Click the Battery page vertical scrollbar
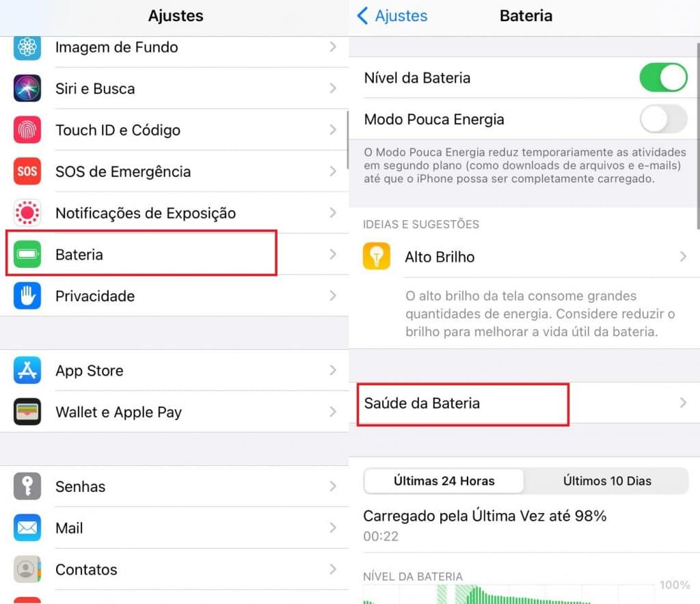The width and height of the screenshot is (700, 604). click(698, 136)
